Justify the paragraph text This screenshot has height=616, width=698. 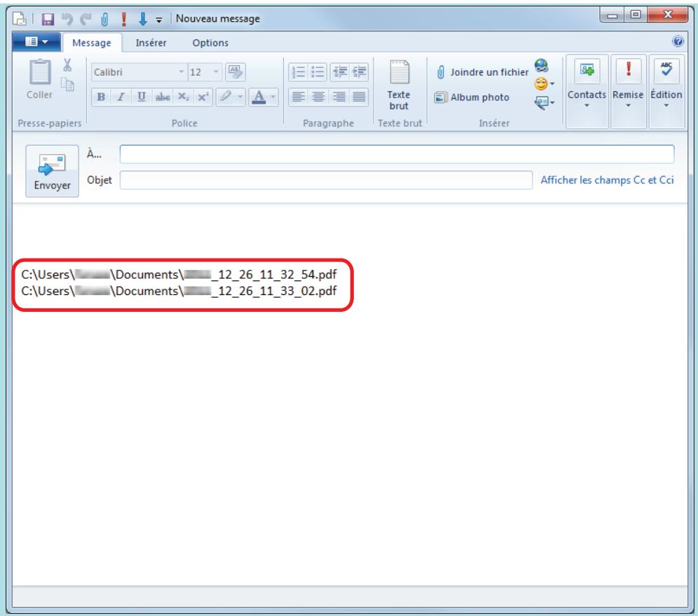(359, 97)
